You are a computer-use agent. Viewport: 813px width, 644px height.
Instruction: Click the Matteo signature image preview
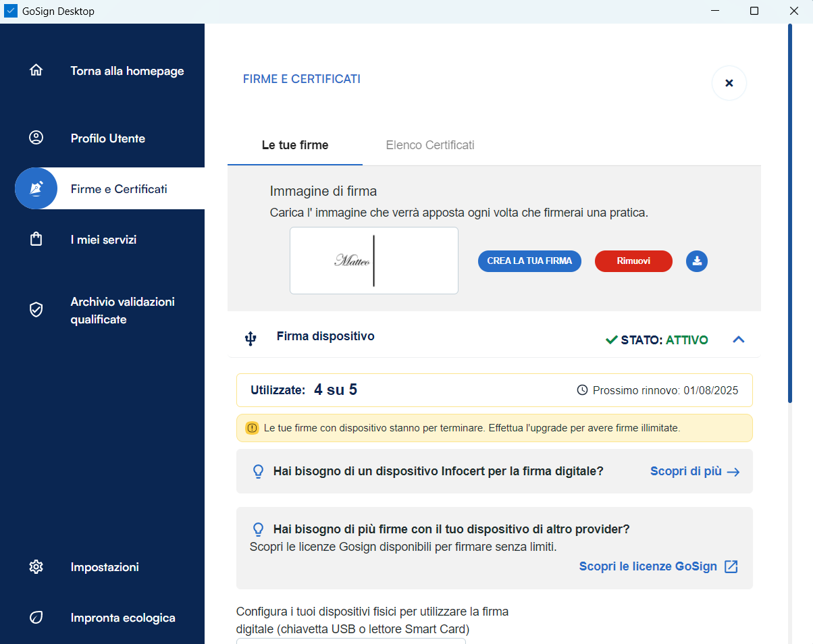pos(373,261)
